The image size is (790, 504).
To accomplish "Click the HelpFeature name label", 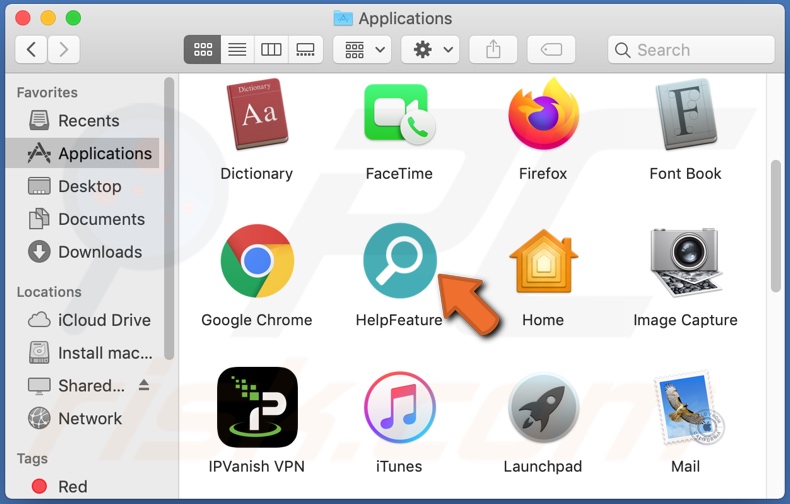I will coord(399,320).
